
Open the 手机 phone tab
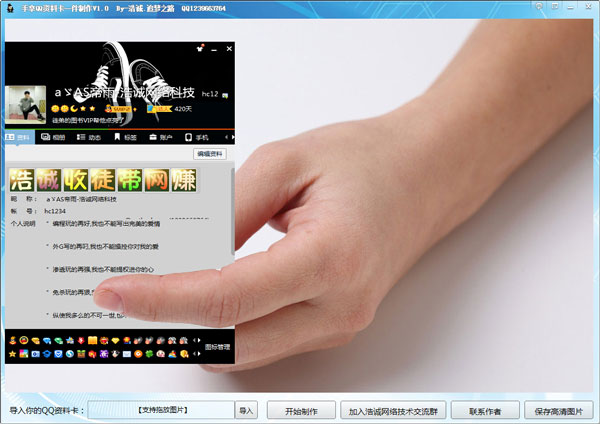tap(196, 137)
